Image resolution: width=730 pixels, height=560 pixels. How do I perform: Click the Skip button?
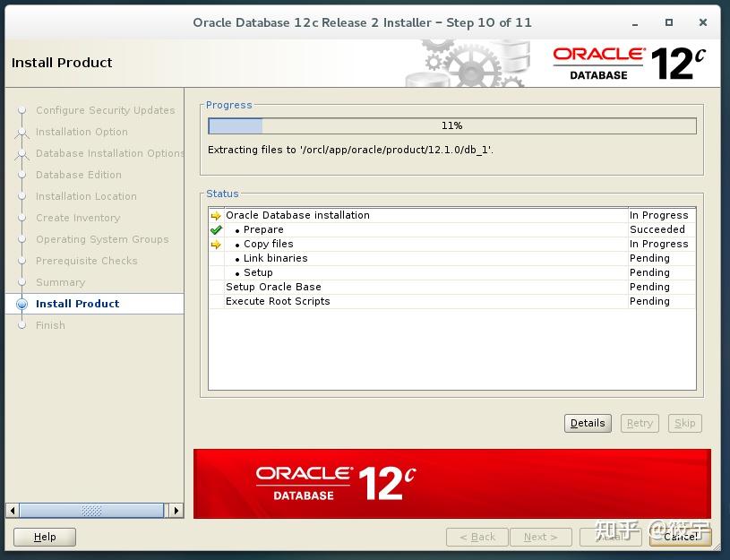[x=684, y=423]
